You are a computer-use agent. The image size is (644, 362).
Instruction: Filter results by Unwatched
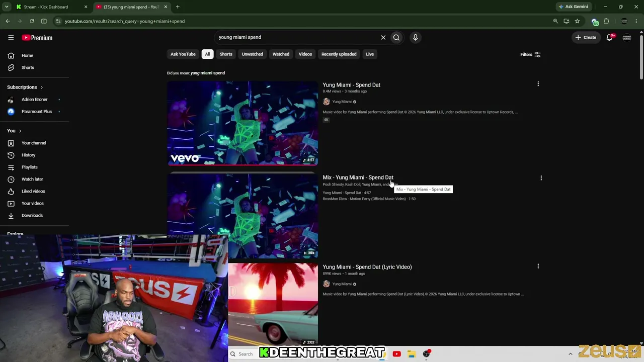coord(252,54)
